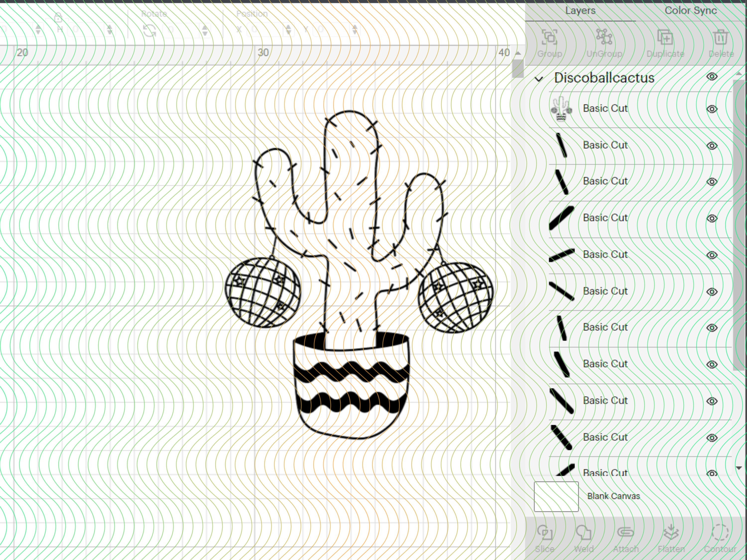Image resolution: width=747 pixels, height=560 pixels.
Task: Click the Position X up arrow
Action: click(x=288, y=27)
